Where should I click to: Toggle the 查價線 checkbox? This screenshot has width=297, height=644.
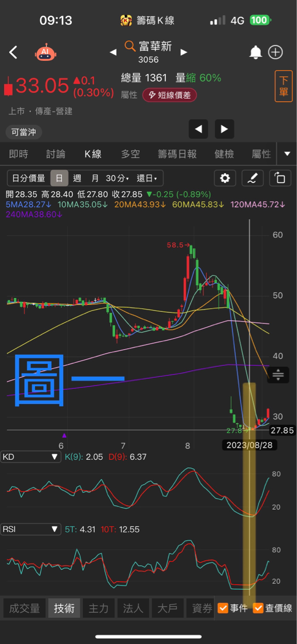[272, 608]
